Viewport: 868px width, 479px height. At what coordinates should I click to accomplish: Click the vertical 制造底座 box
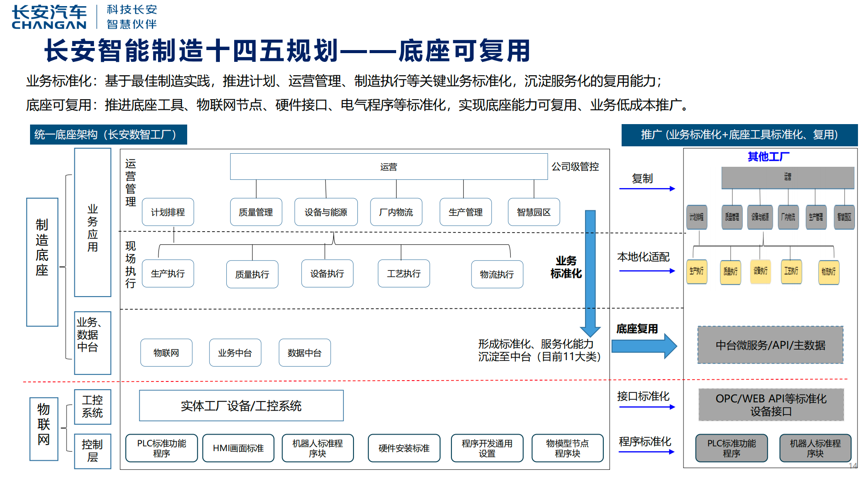point(42,262)
